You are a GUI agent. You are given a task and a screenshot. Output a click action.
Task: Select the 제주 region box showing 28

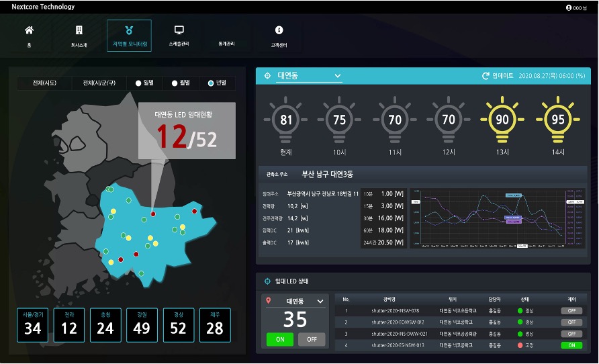click(x=215, y=325)
